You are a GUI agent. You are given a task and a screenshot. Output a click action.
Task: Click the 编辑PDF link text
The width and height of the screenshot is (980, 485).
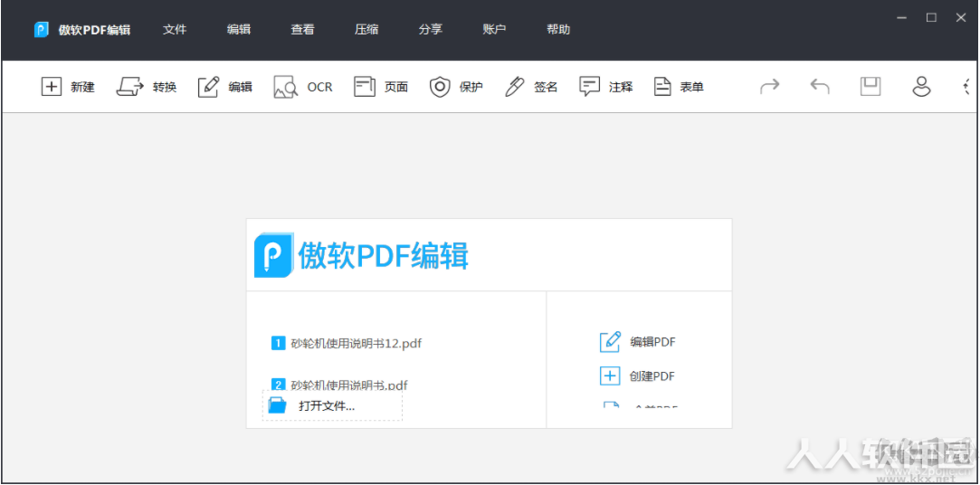(x=652, y=342)
